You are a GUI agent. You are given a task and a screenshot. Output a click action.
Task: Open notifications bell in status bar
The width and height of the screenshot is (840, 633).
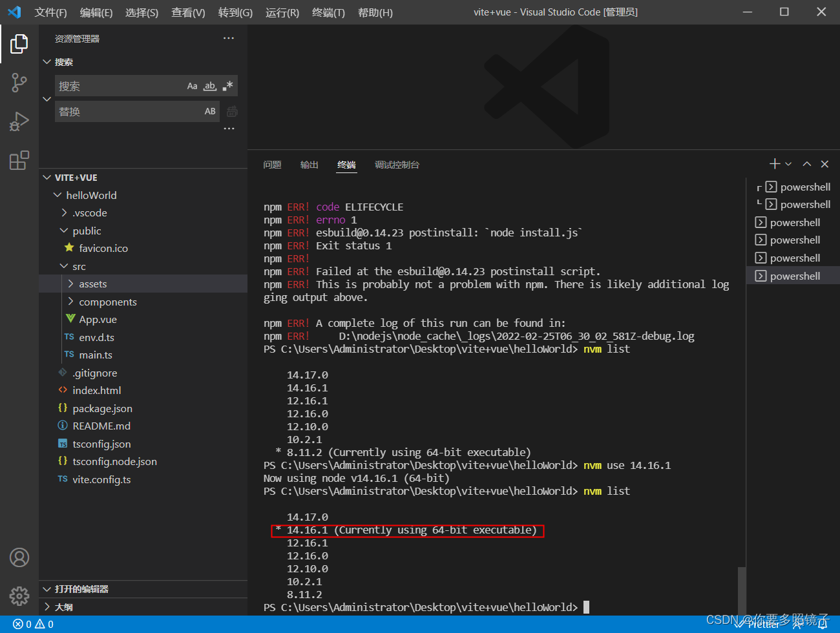[x=823, y=624]
